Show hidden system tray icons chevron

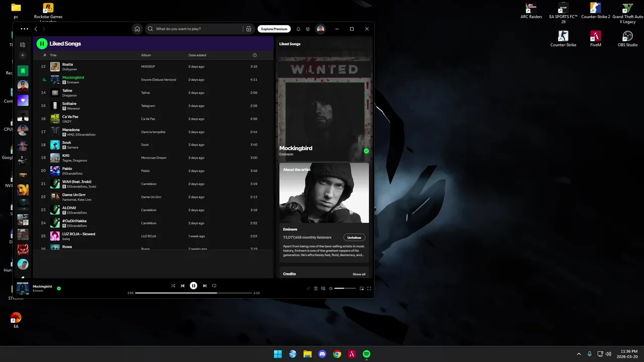pos(579,354)
